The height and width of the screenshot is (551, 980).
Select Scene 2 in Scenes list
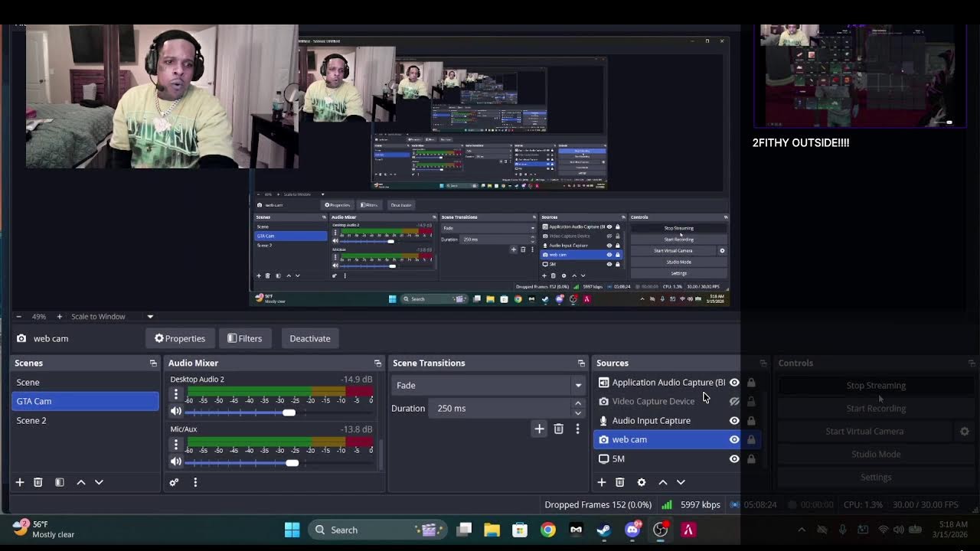click(85, 420)
